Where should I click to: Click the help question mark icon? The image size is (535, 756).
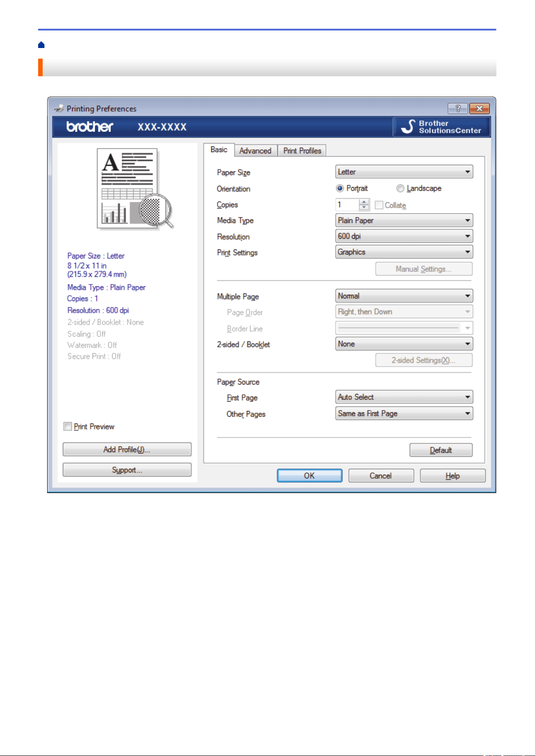pyautogui.click(x=458, y=109)
